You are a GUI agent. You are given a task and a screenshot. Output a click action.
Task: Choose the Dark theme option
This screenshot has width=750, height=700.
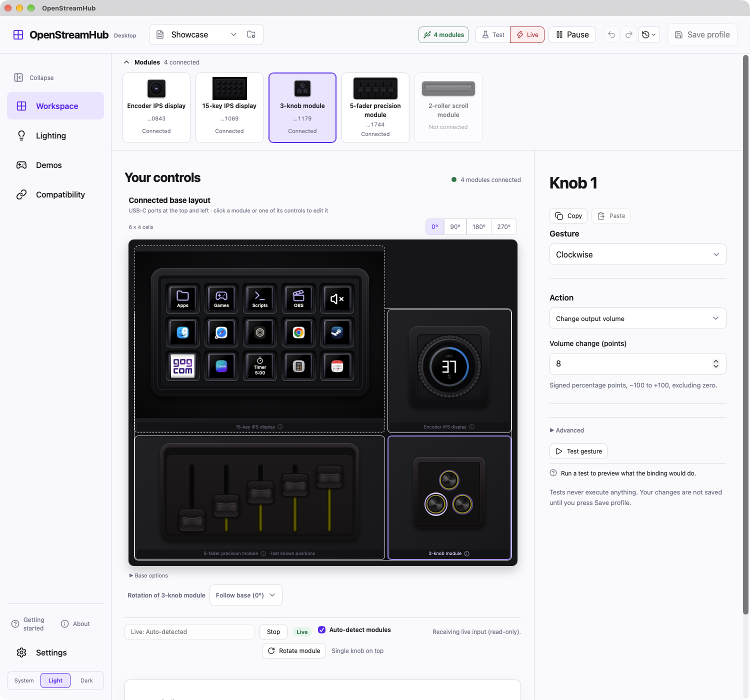(x=86, y=680)
